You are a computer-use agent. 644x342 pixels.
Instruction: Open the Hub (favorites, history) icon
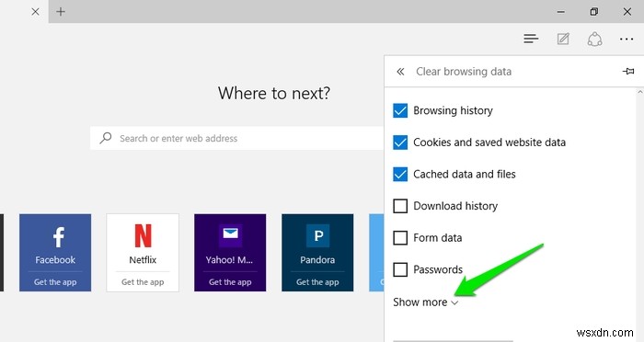[531, 39]
